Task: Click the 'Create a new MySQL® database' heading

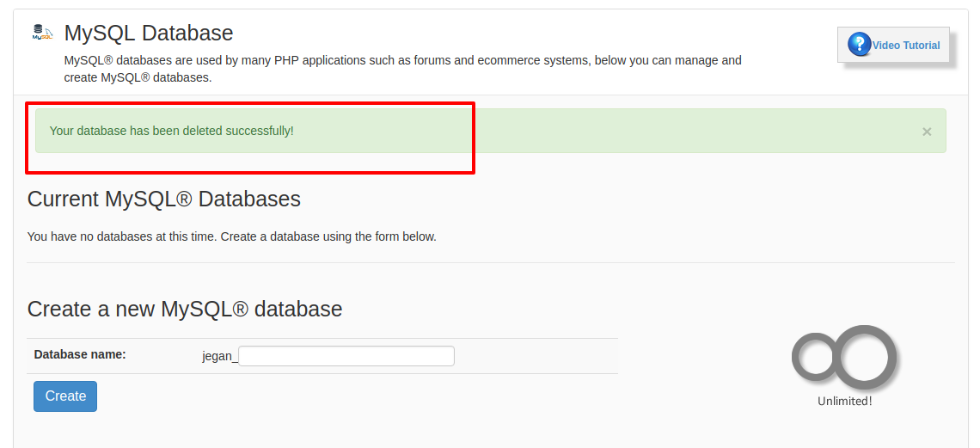Action: pos(185,309)
